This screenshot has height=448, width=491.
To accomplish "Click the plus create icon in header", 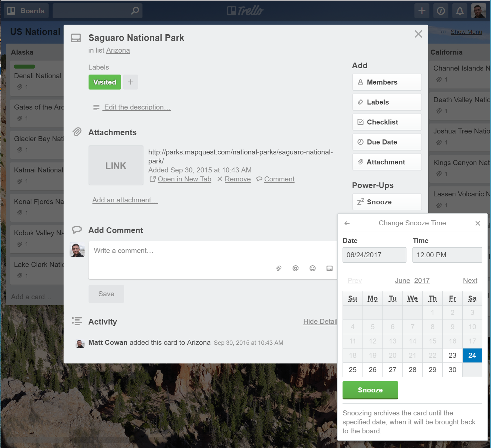I will (x=422, y=11).
